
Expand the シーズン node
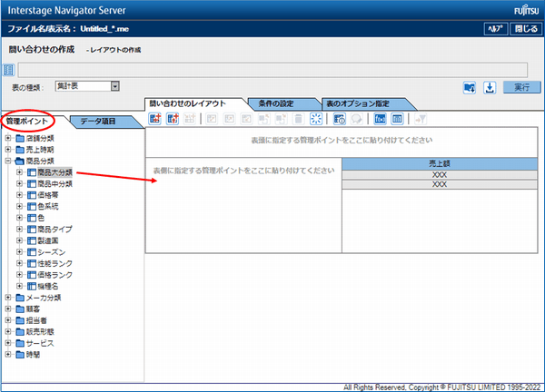(x=19, y=252)
